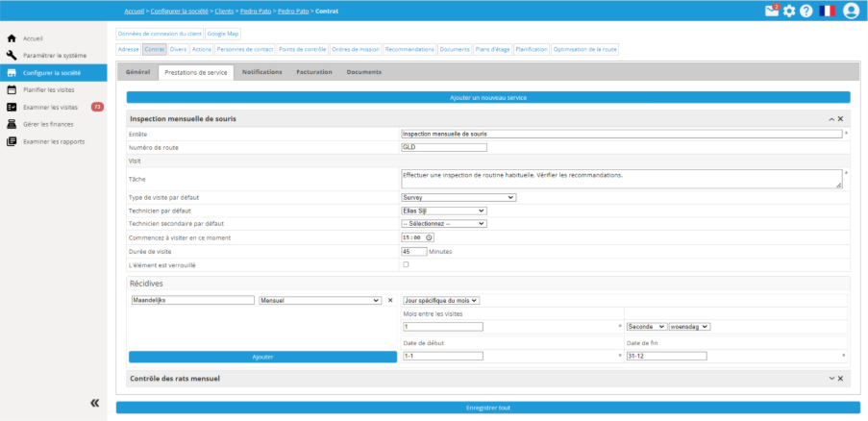The image size is (868, 421).
Task: Switch to the gray-bar Documents tab
Action: 363,72
